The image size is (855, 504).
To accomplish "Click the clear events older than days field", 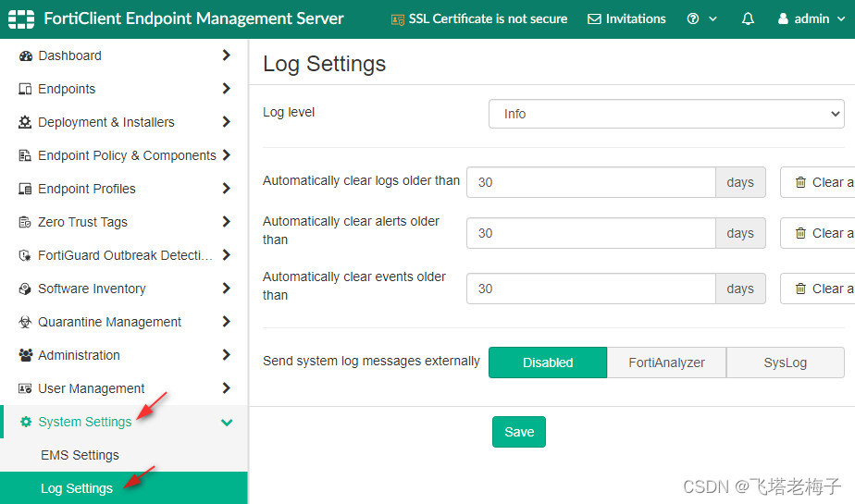I will point(591,289).
